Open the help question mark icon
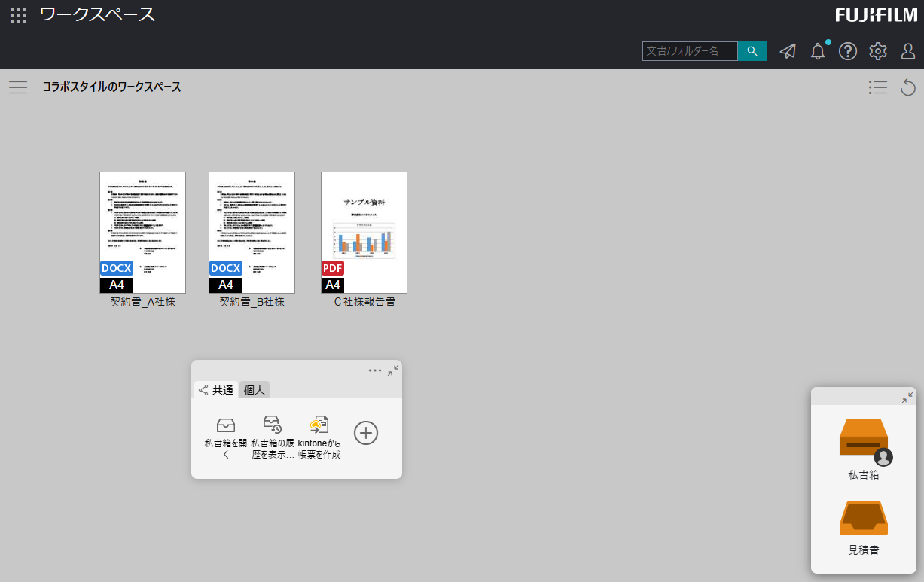 pyautogui.click(x=848, y=51)
